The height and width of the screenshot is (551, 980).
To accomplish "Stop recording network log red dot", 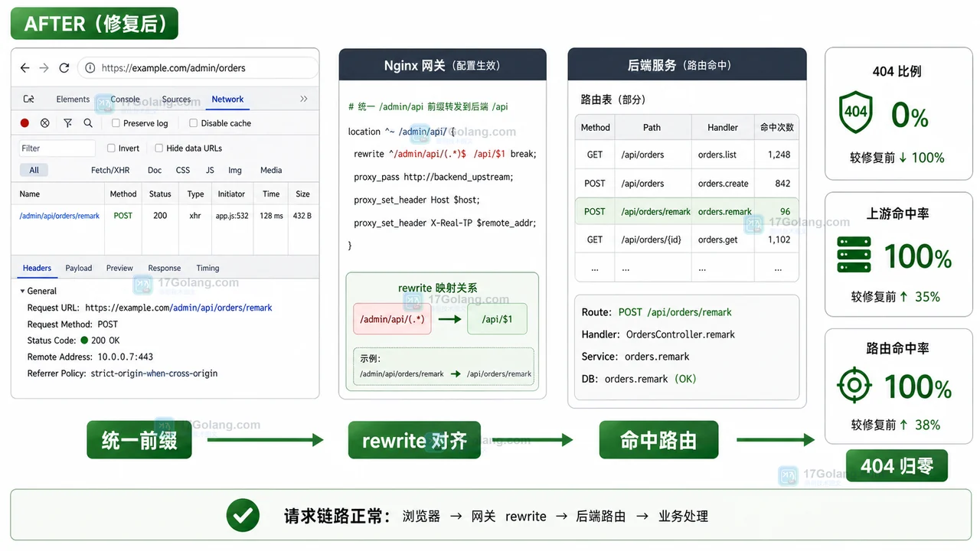I will 24,123.
